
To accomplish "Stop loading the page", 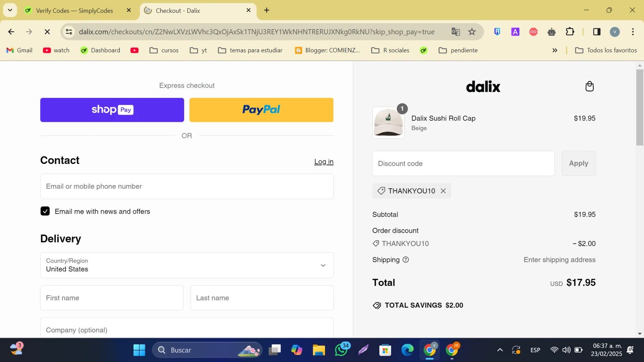I will (x=47, y=32).
